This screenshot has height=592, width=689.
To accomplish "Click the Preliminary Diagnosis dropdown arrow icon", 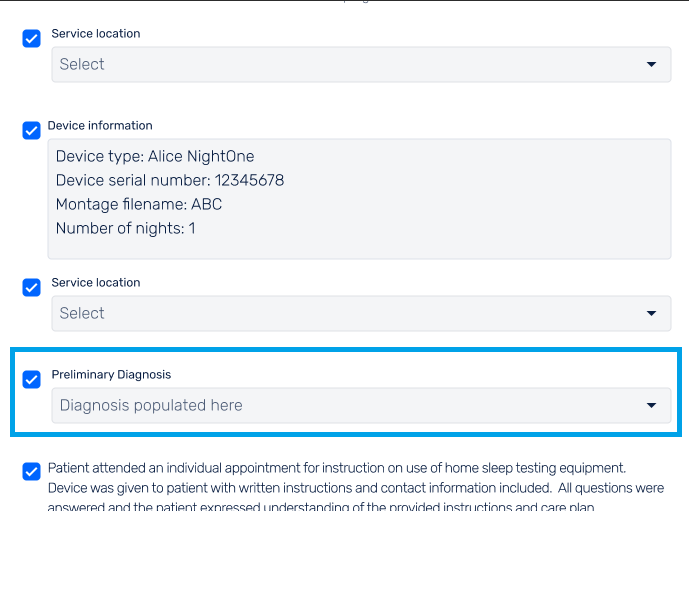I will click(x=651, y=405).
